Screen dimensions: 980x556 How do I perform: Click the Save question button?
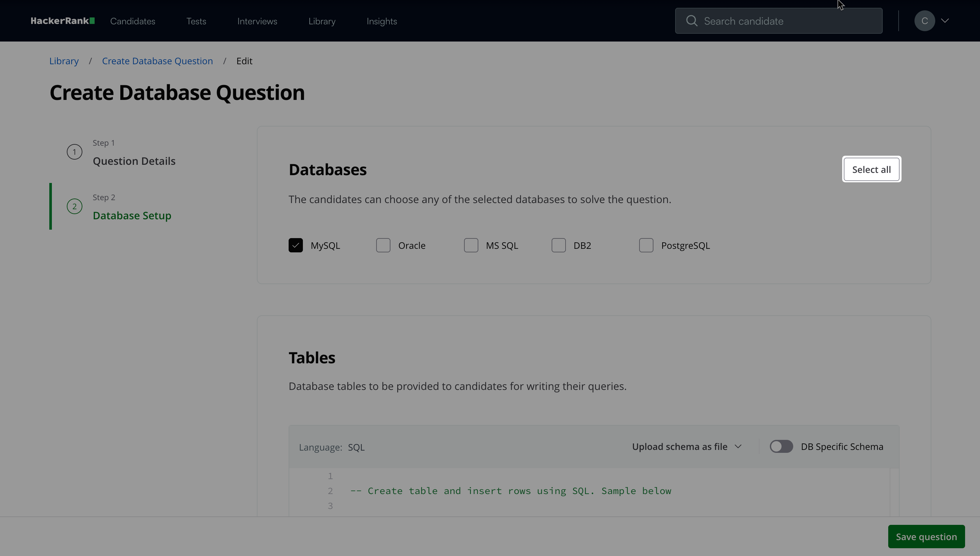(x=926, y=537)
